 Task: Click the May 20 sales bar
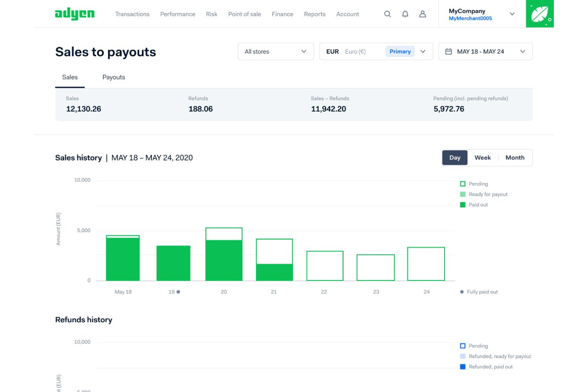click(x=224, y=254)
